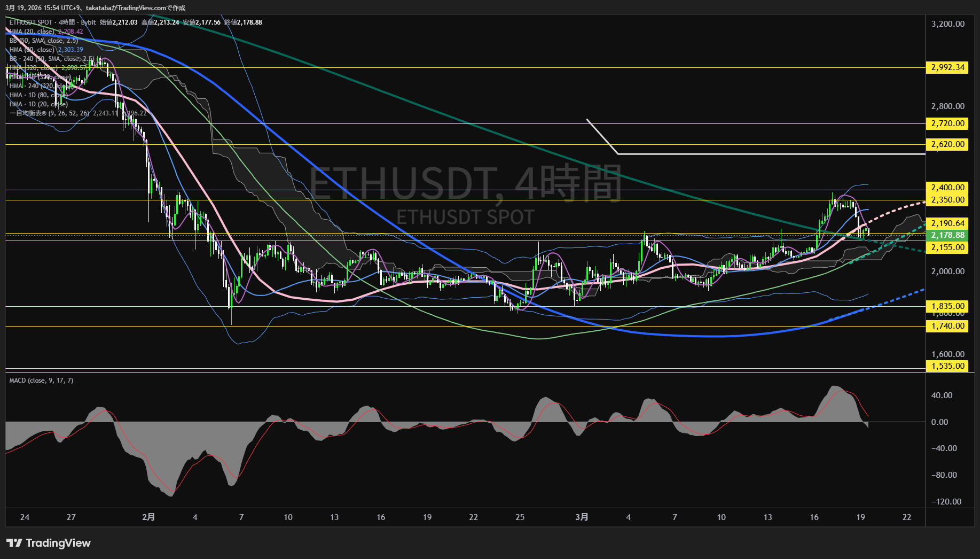
Task: Click the 2,992.34 yellow price label
Action: (947, 67)
